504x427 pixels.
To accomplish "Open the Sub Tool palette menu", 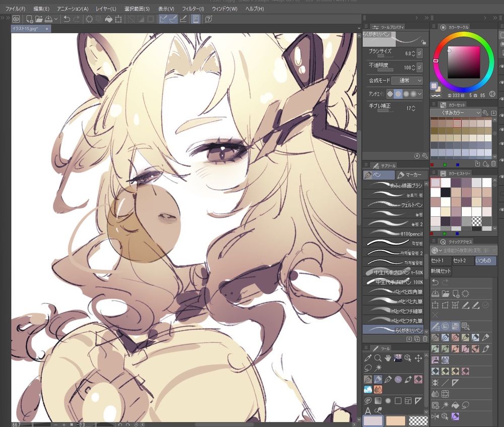I will tap(366, 165).
